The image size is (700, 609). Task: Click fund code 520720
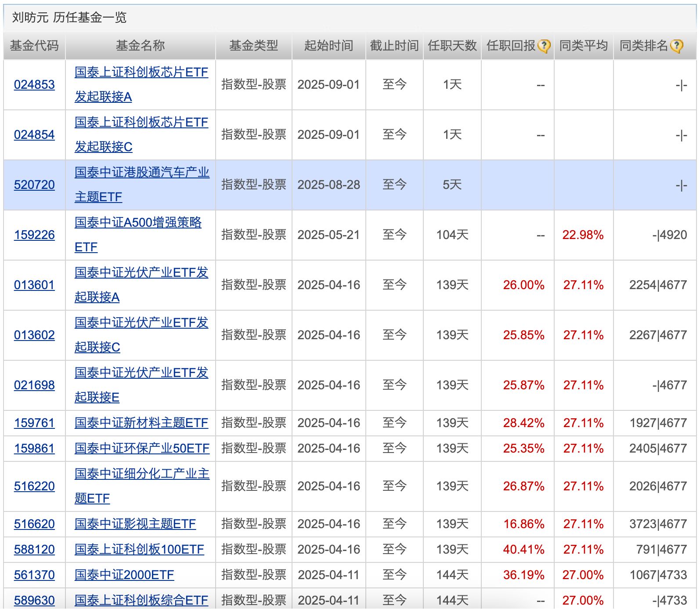click(34, 185)
